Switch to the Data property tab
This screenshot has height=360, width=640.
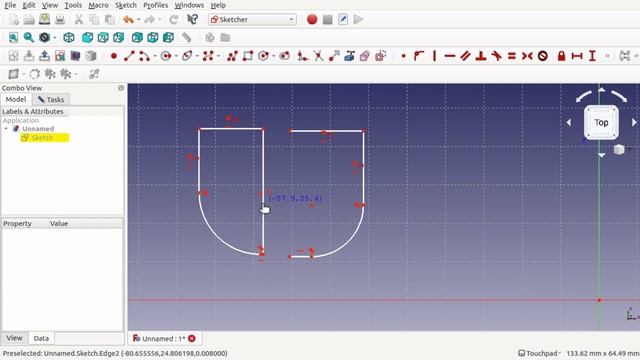point(41,338)
